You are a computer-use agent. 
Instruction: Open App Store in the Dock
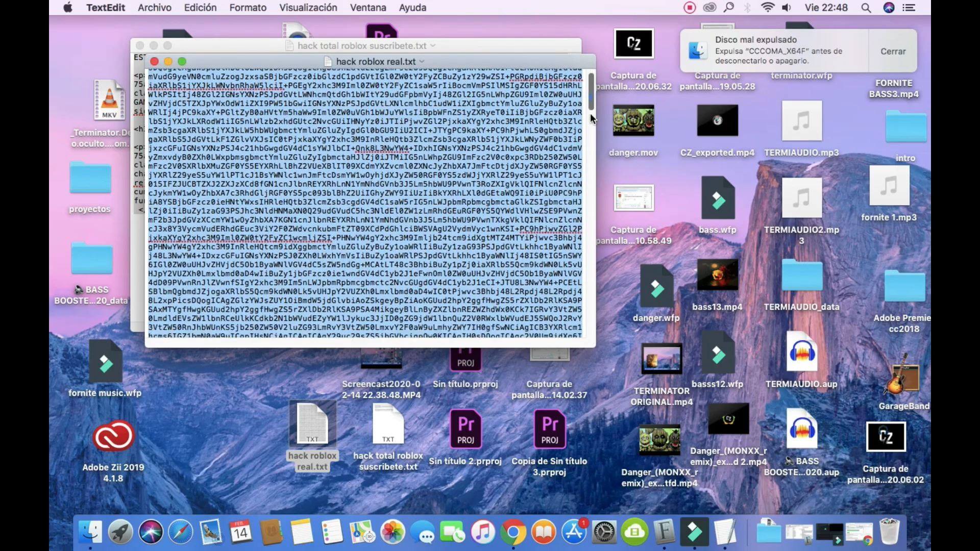click(574, 533)
